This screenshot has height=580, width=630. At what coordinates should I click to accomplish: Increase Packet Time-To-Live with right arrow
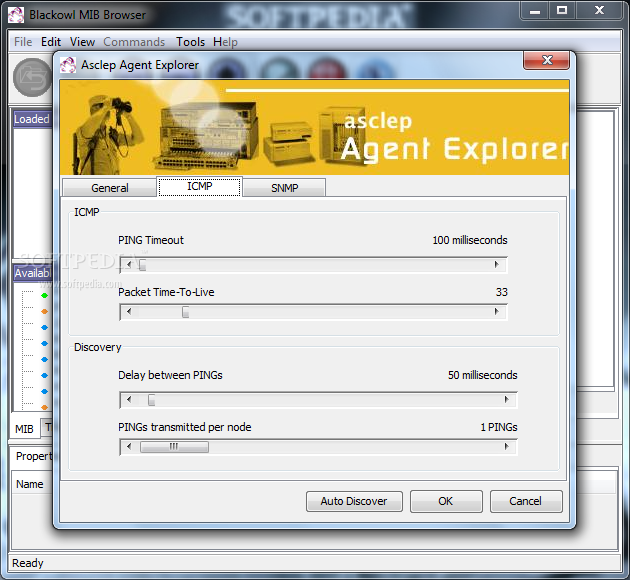[x=497, y=312]
